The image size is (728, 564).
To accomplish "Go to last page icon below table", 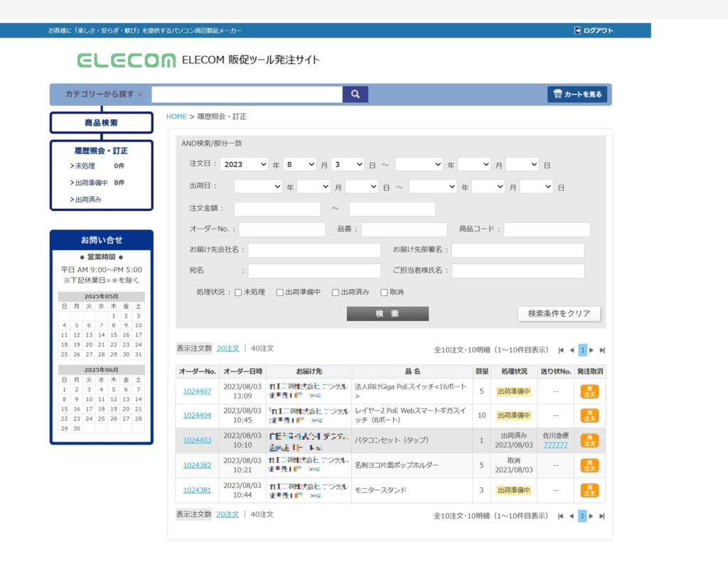I will 601,516.
